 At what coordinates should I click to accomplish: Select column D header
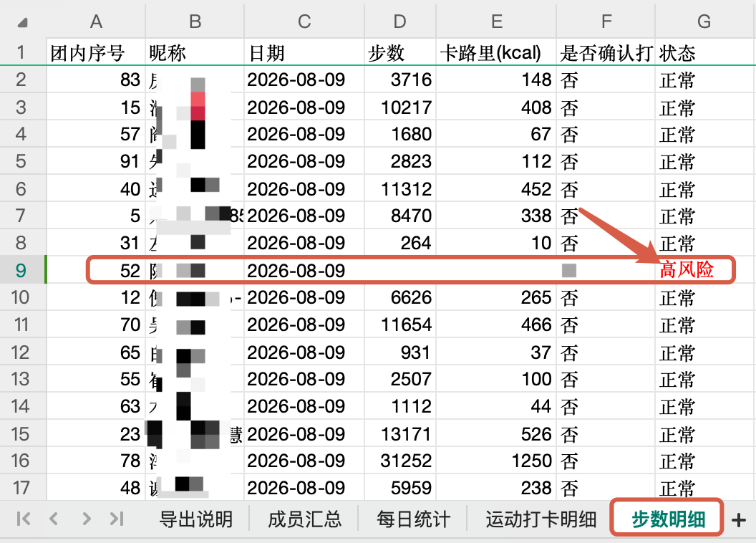click(399, 21)
